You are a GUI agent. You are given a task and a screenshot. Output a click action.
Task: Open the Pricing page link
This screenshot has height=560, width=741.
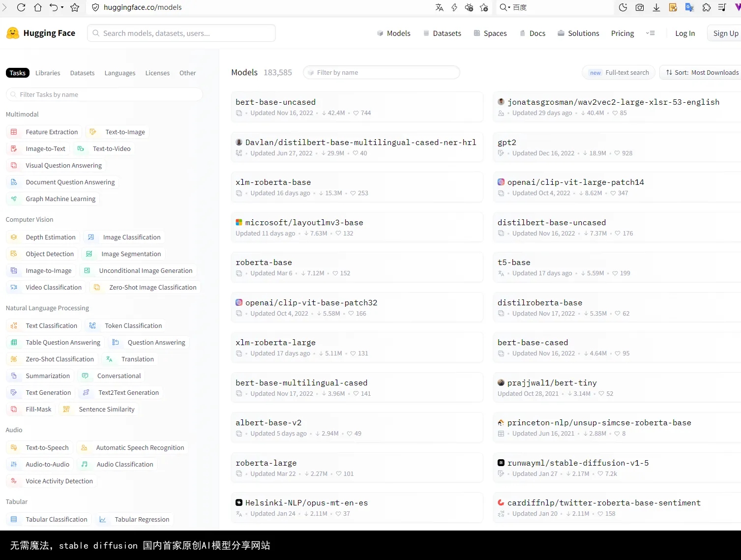coord(622,33)
